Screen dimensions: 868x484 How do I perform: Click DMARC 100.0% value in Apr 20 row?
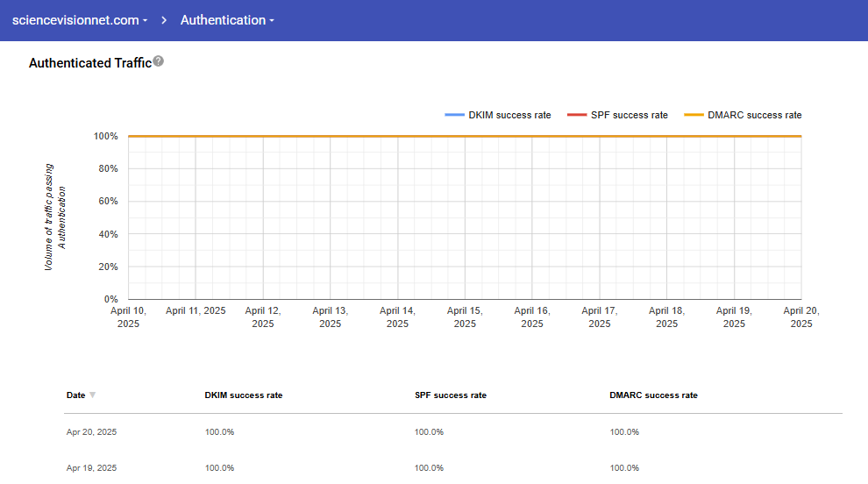click(624, 432)
